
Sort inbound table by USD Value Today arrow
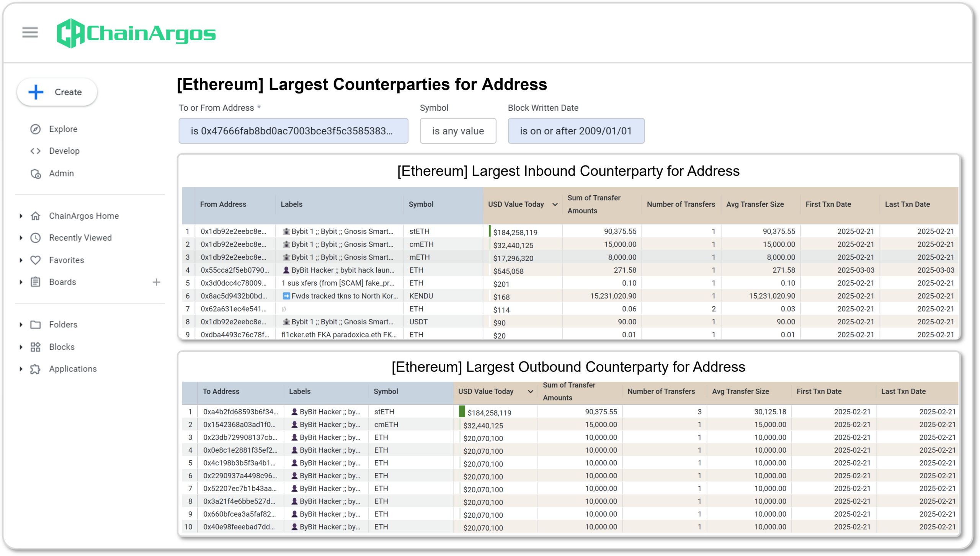pyautogui.click(x=555, y=204)
